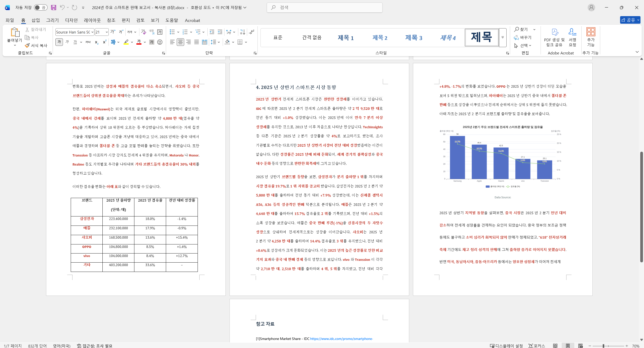Toggle Bold formatting
Viewport: 644px width, 348px height.
point(59,42)
